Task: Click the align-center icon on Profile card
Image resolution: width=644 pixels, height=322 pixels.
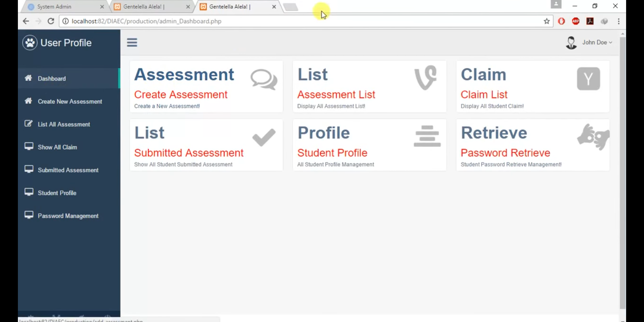Action: click(x=427, y=136)
